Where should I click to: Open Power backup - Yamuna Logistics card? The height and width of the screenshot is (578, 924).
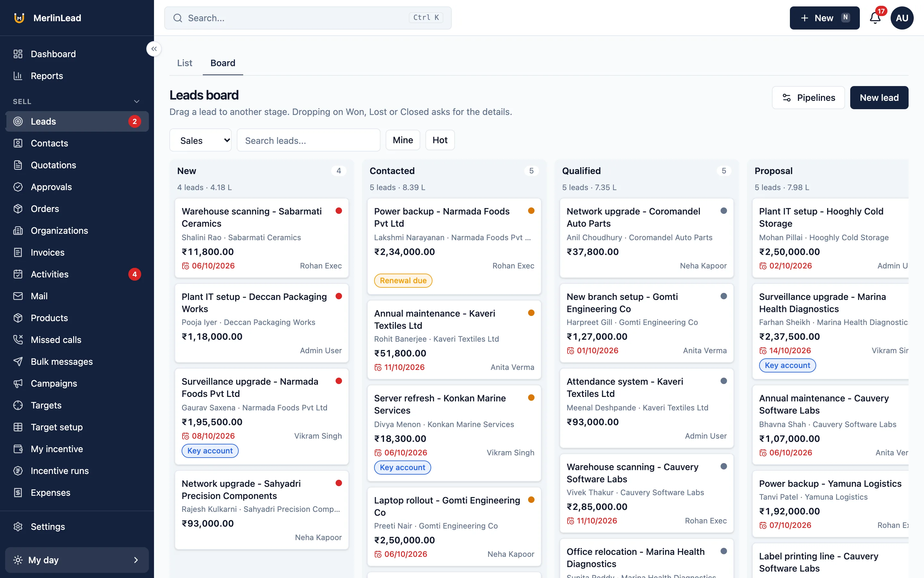pos(830,504)
